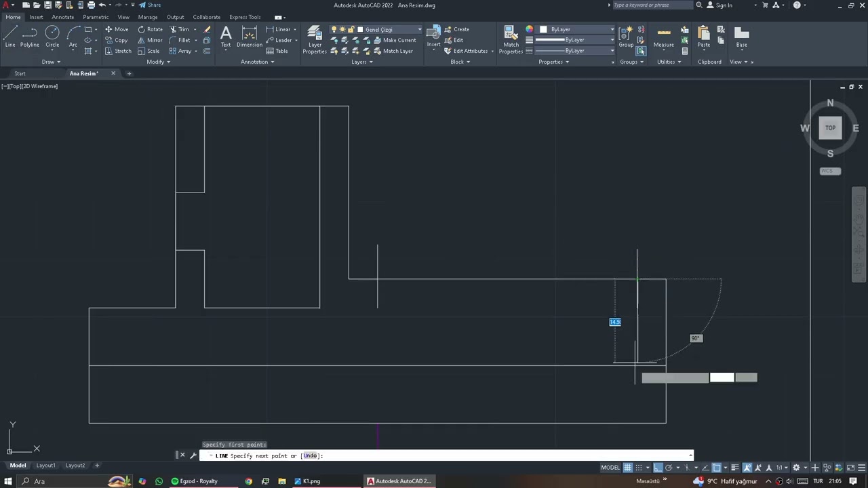Image resolution: width=868 pixels, height=488 pixels.
Task: Toggle drawing grid display in the status bar
Action: 628,467
